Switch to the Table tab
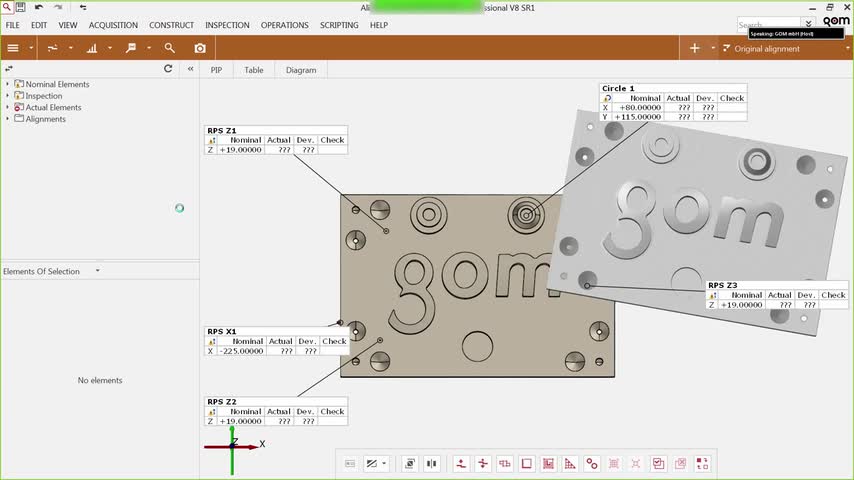 pos(254,70)
